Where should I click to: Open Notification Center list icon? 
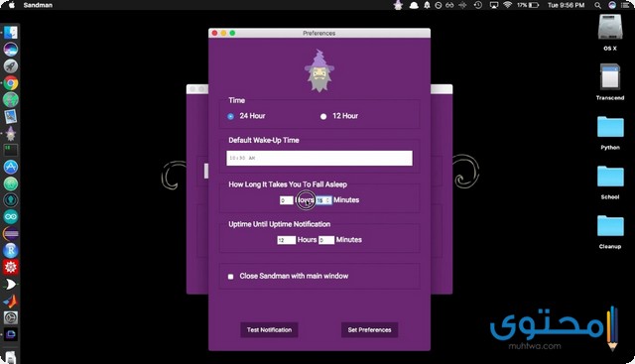point(626,5)
